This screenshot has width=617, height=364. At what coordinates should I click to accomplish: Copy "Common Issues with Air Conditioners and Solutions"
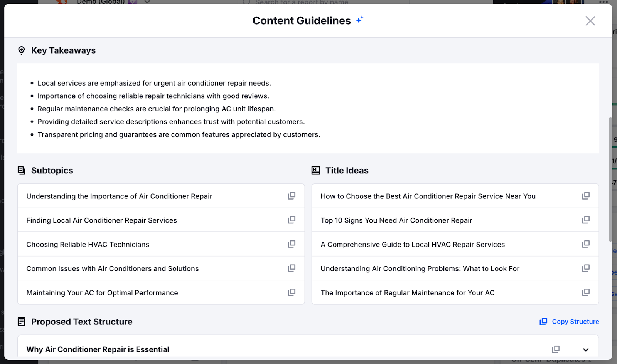pyautogui.click(x=292, y=268)
